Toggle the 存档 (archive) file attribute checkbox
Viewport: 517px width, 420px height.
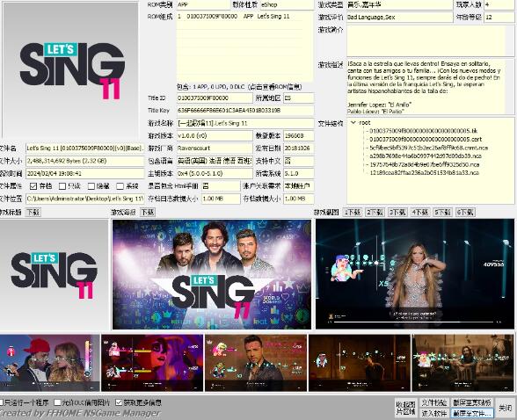click(x=33, y=186)
